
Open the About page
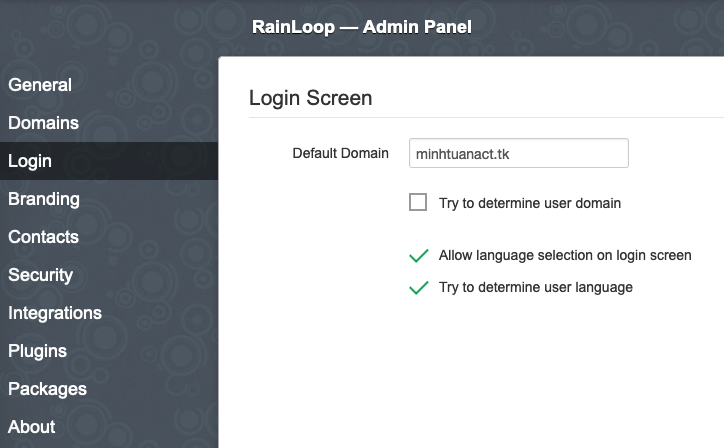coord(32,427)
